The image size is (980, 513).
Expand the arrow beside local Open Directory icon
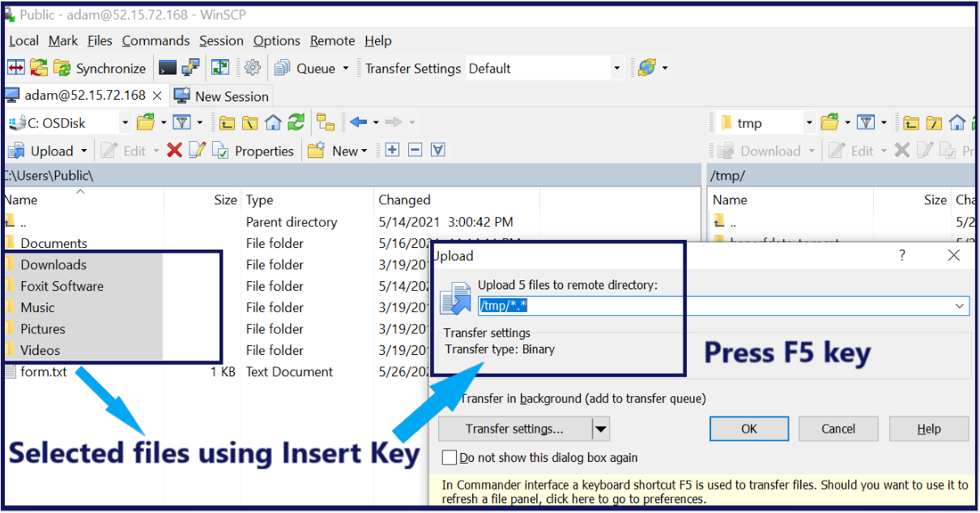pos(164,123)
